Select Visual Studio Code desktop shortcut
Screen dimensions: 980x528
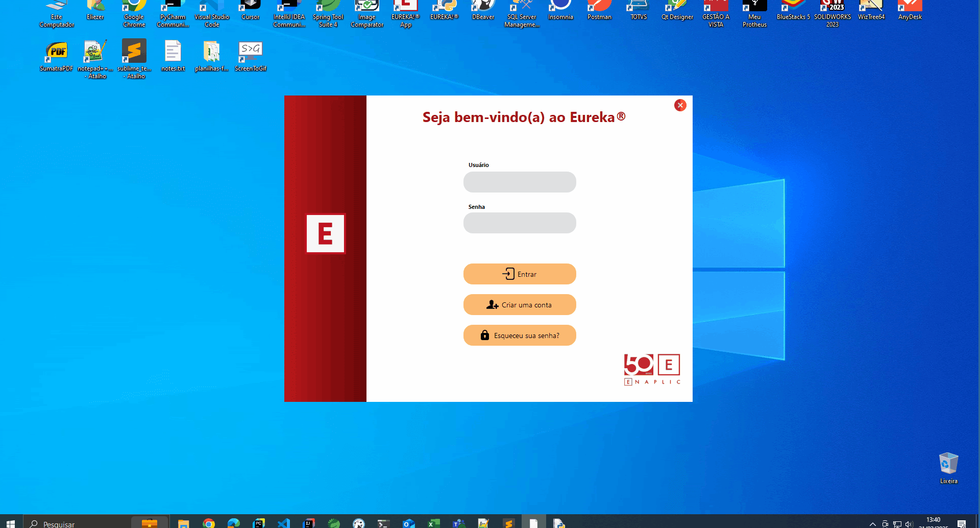click(x=212, y=14)
